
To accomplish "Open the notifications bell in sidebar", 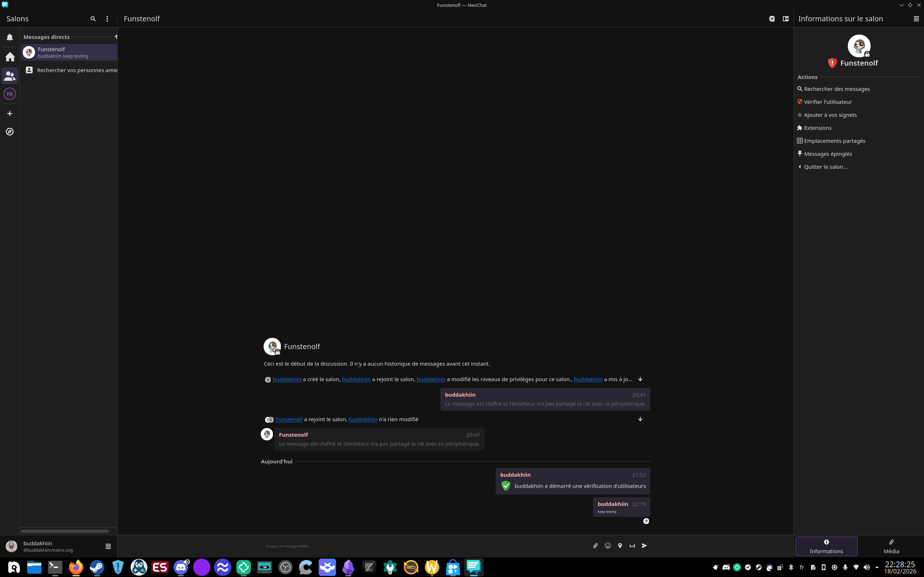I will [x=10, y=38].
